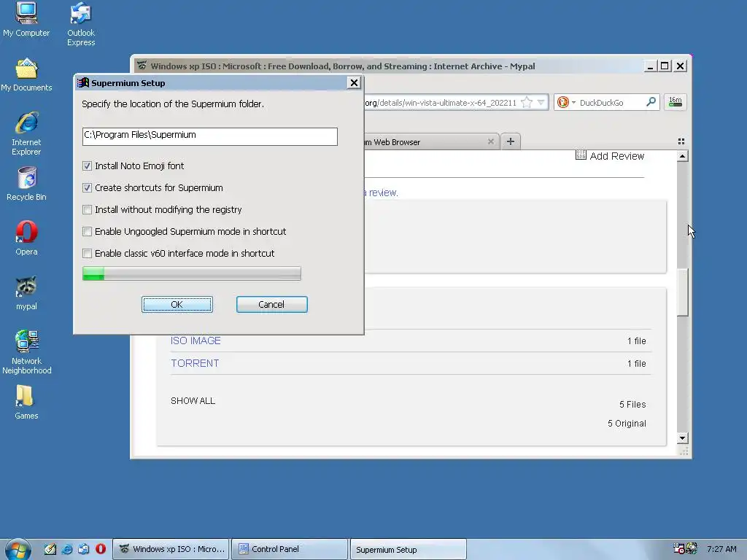
Task: Switch to Control Panel taskbar button
Action: [x=290, y=549]
